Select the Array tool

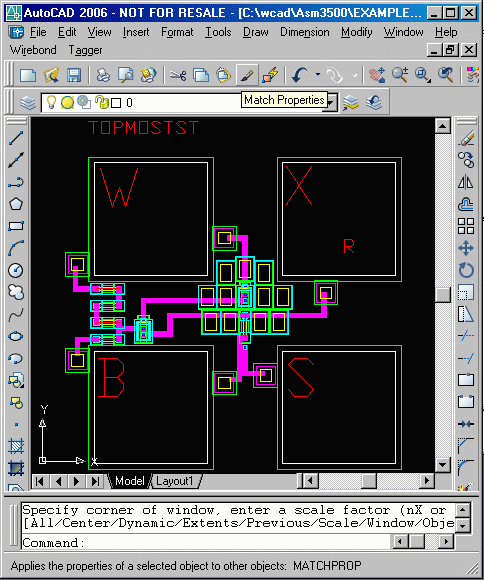(466, 226)
